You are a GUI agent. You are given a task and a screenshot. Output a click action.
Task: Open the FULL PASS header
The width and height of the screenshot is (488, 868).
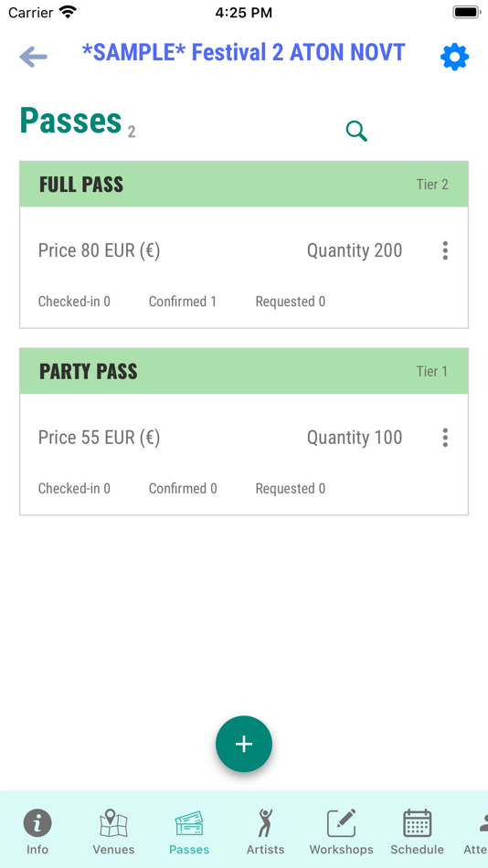point(244,185)
